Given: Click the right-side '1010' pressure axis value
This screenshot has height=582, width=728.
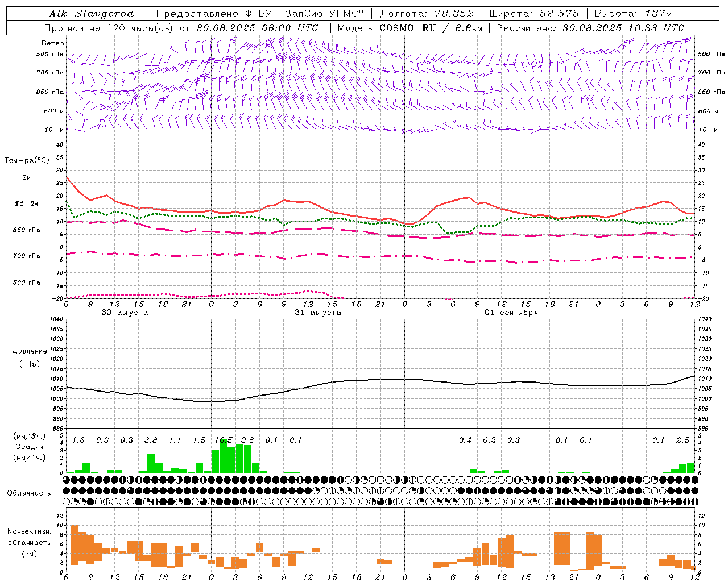Looking at the screenshot, I should pos(705,379).
